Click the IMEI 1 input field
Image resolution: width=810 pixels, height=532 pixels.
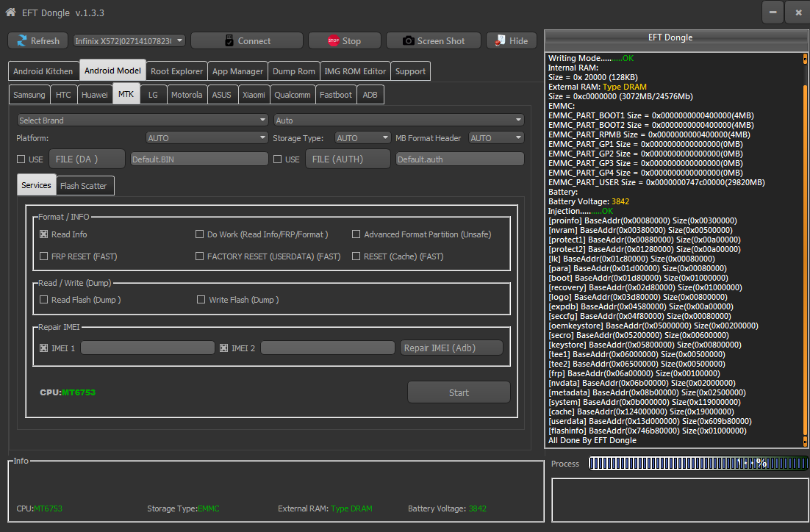[x=148, y=348]
